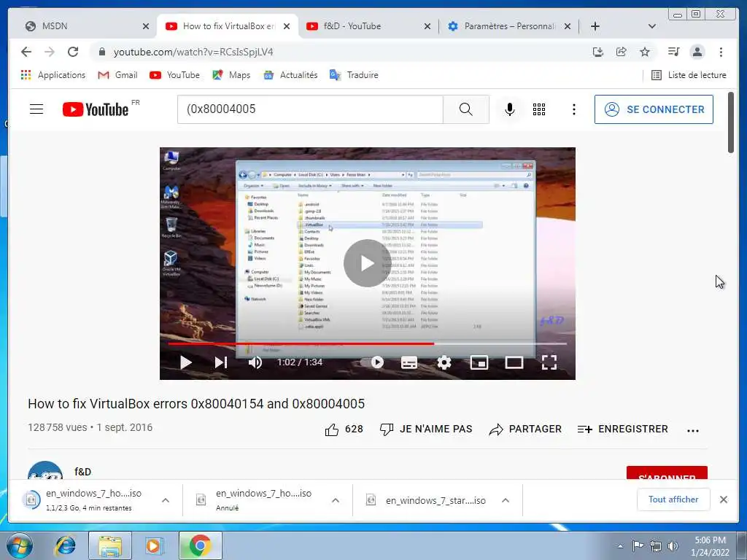Click the browser forward arrow

pyautogui.click(x=49, y=52)
